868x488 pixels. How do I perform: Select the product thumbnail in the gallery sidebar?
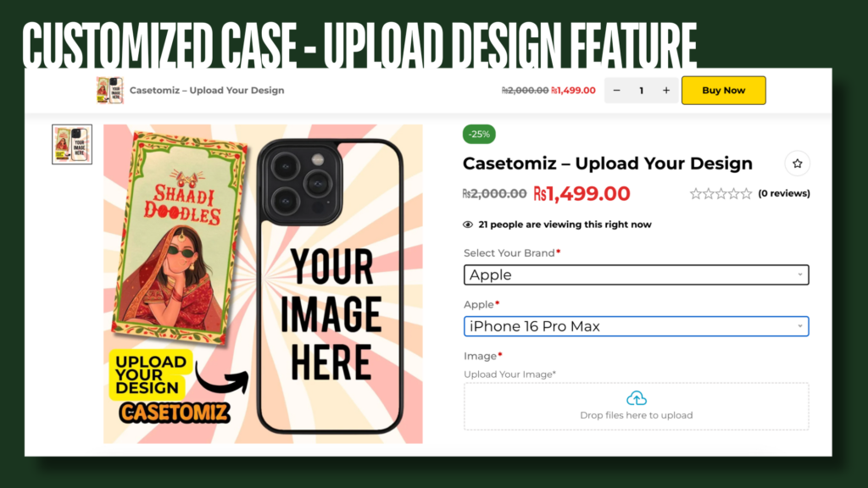click(x=72, y=144)
